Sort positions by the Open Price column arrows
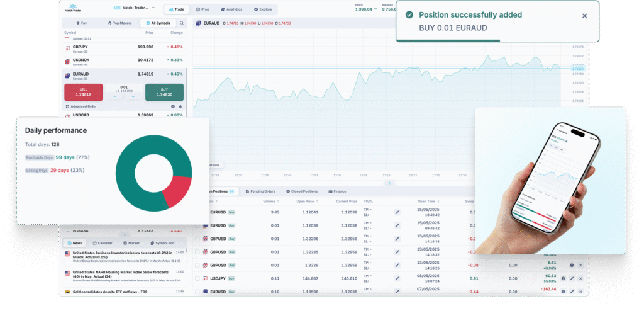Image resolution: width=644 pixels, height=318 pixels. (318, 202)
